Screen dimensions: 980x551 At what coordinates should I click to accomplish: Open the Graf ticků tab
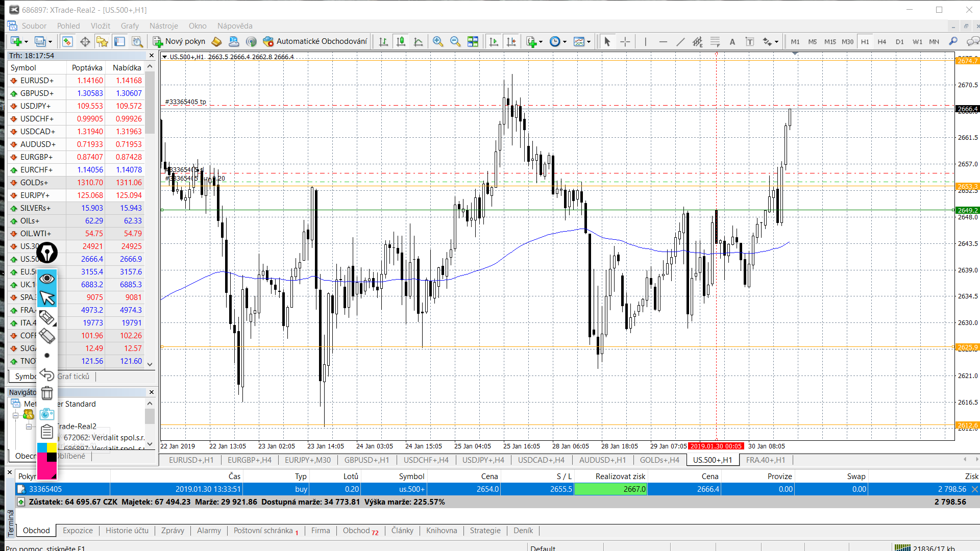pos(73,377)
